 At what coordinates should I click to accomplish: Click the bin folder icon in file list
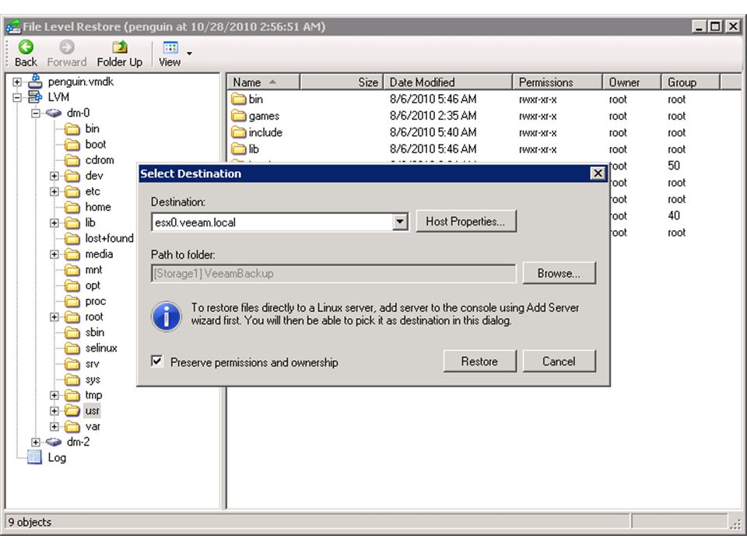pyautogui.click(x=238, y=99)
